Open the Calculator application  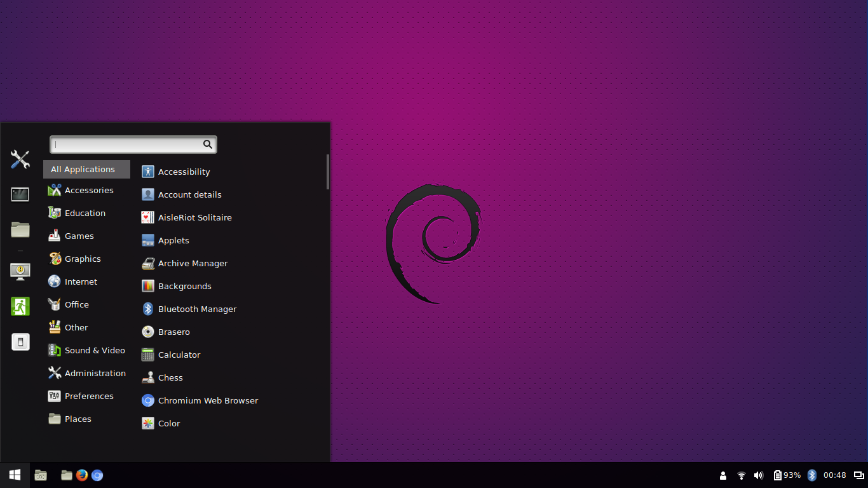point(180,355)
